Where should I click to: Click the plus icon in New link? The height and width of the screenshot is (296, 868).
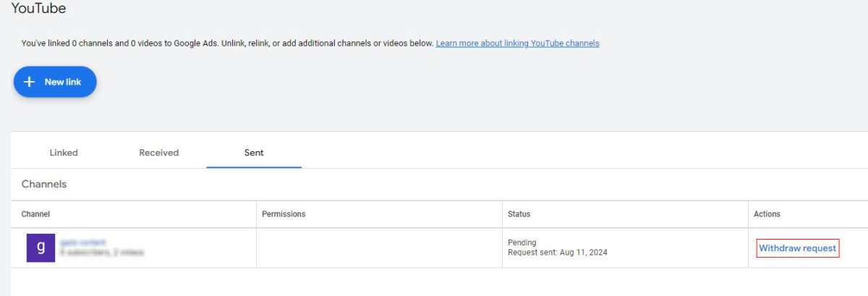pos(30,82)
